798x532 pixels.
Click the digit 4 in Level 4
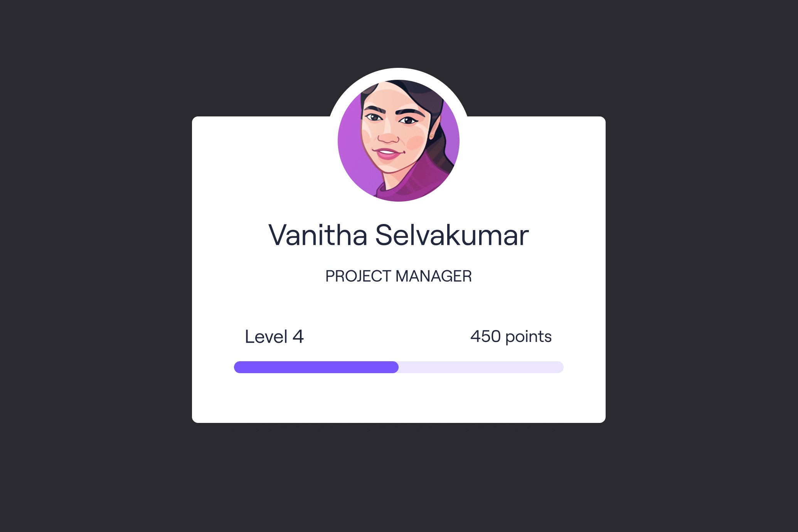[298, 337]
